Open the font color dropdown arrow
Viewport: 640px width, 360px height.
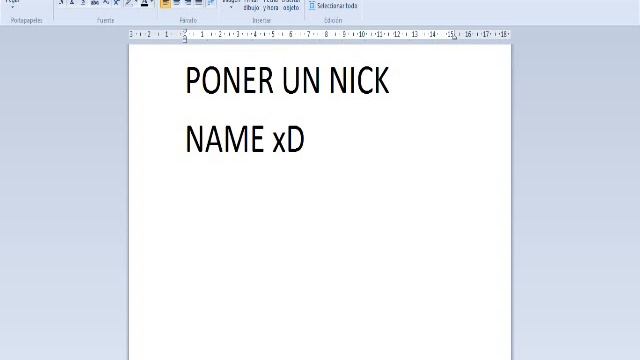click(x=152, y=2)
